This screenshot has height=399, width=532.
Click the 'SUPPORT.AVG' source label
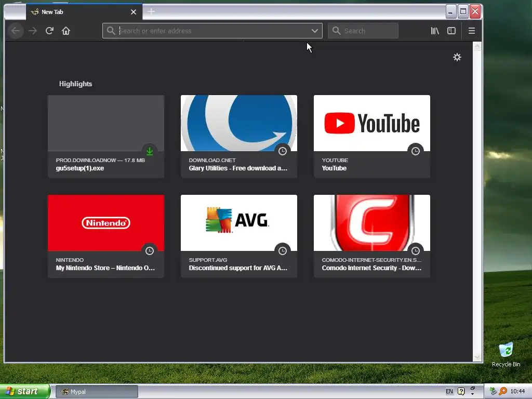[208, 260]
